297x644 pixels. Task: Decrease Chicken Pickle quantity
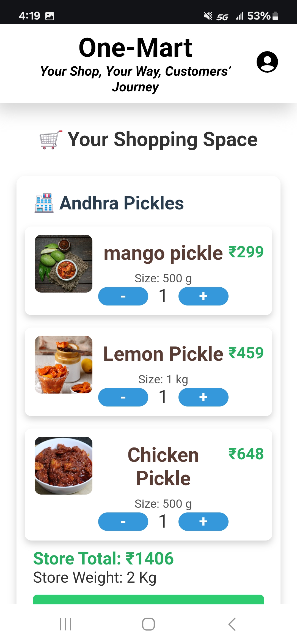click(123, 522)
